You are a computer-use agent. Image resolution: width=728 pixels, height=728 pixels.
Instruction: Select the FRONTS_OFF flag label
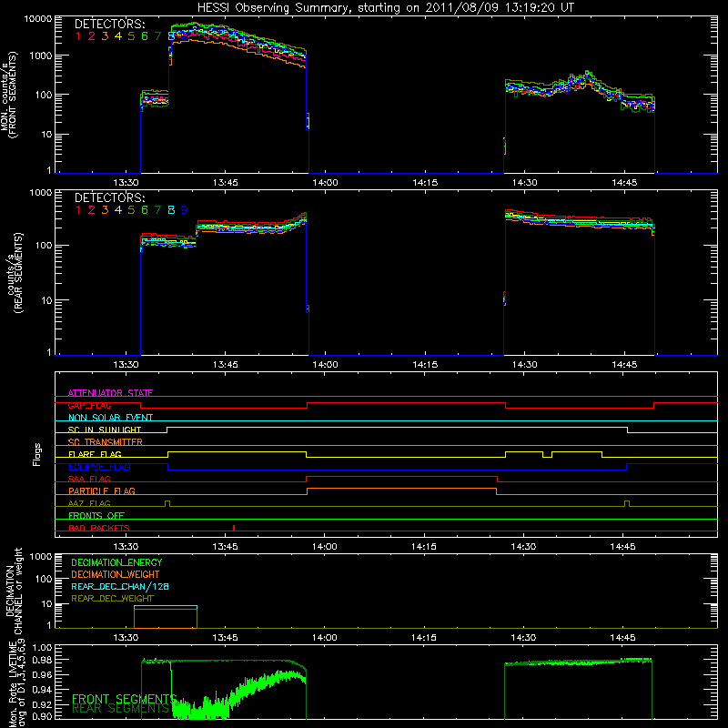(x=96, y=515)
